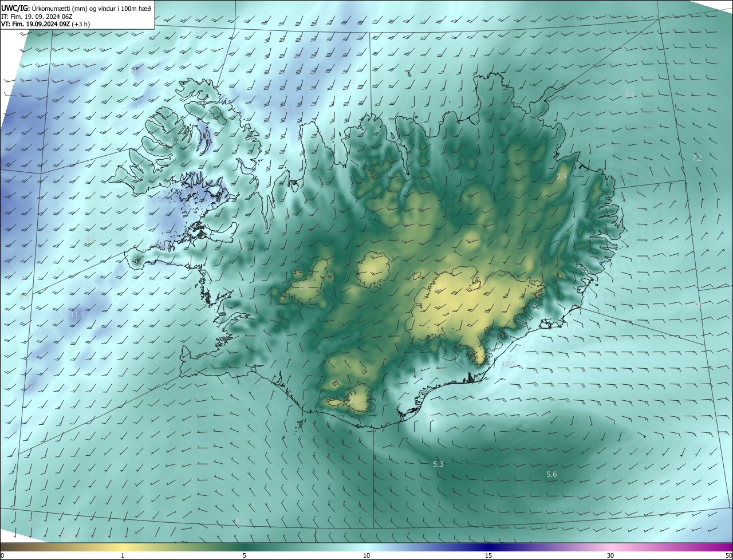Image resolution: width=733 pixels, height=560 pixels.
Task: Click the color scale tick label 1
Action: coord(123,556)
